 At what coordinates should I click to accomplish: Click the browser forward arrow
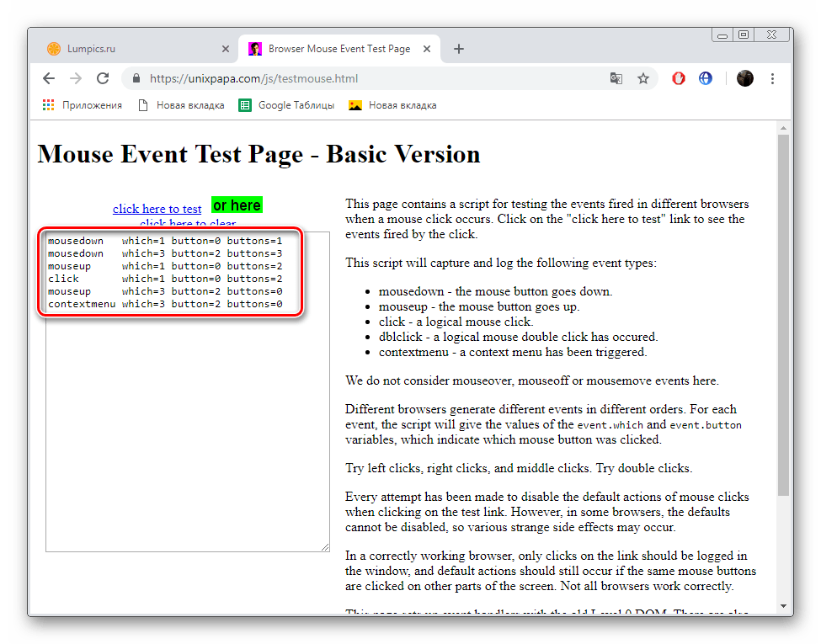76,78
